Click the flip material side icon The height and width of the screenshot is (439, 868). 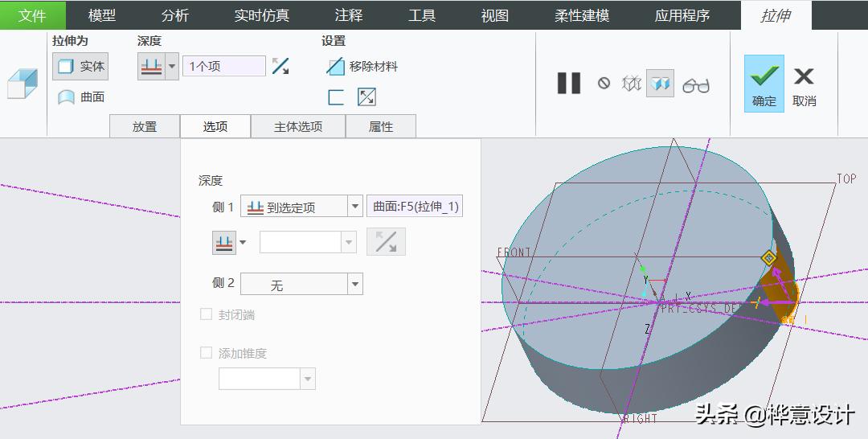pos(366,96)
